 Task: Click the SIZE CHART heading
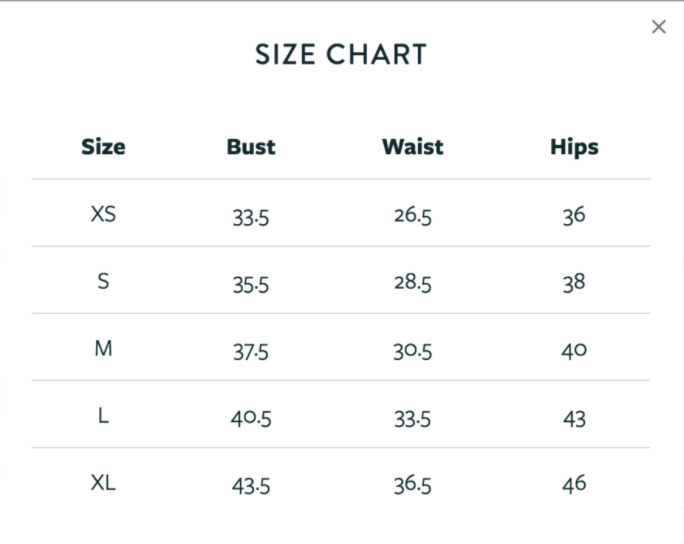pyautogui.click(x=341, y=55)
